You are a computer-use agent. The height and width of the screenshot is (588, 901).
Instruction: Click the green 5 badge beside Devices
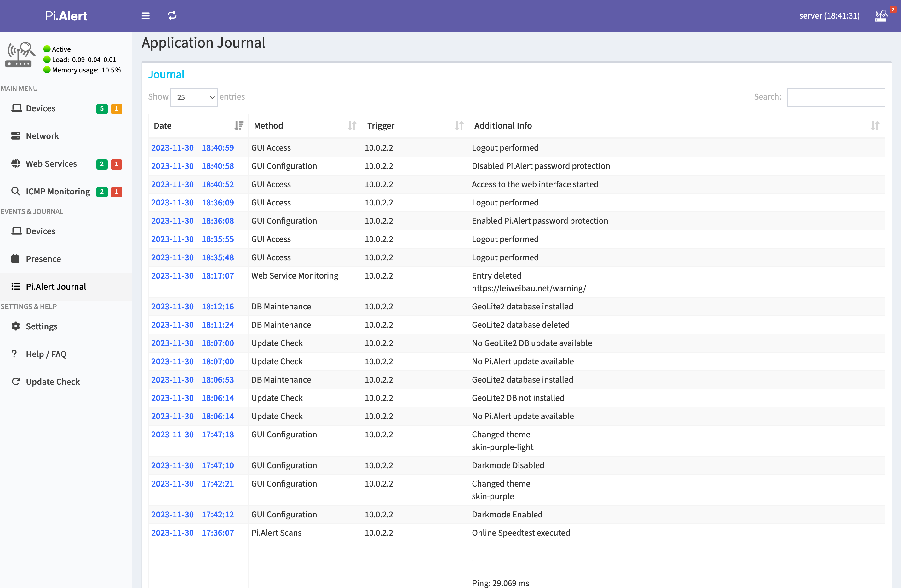point(102,109)
